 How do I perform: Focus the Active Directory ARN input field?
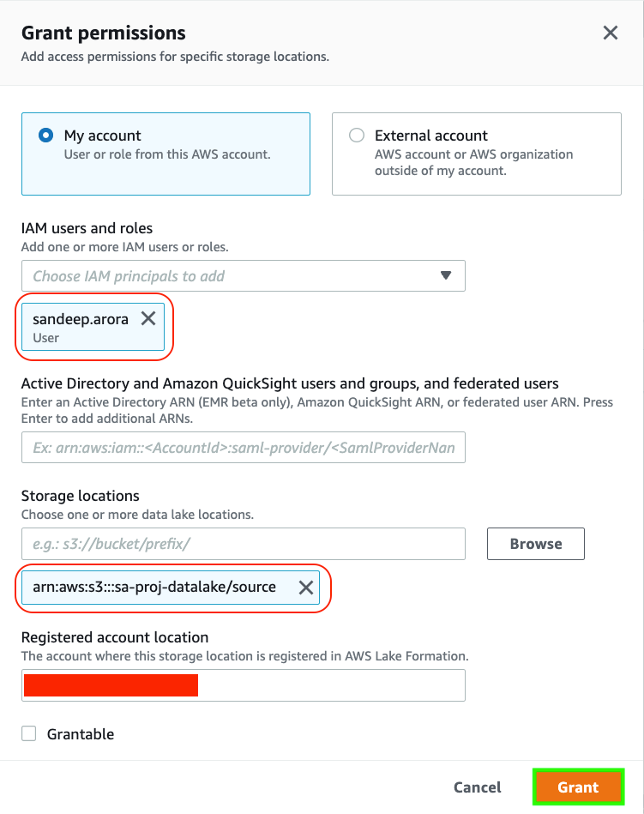[x=243, y=447]
